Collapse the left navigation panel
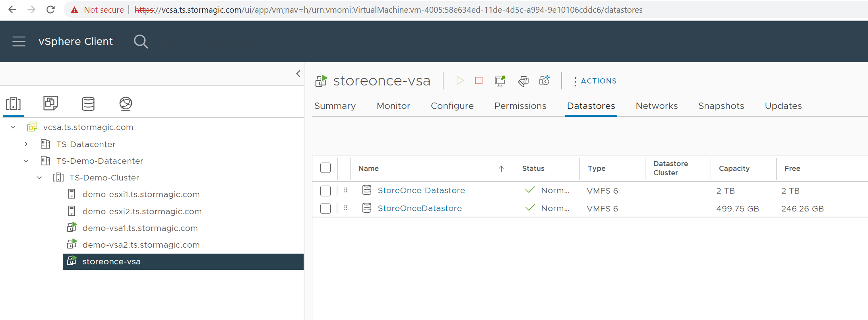 (x=298, y=74)
